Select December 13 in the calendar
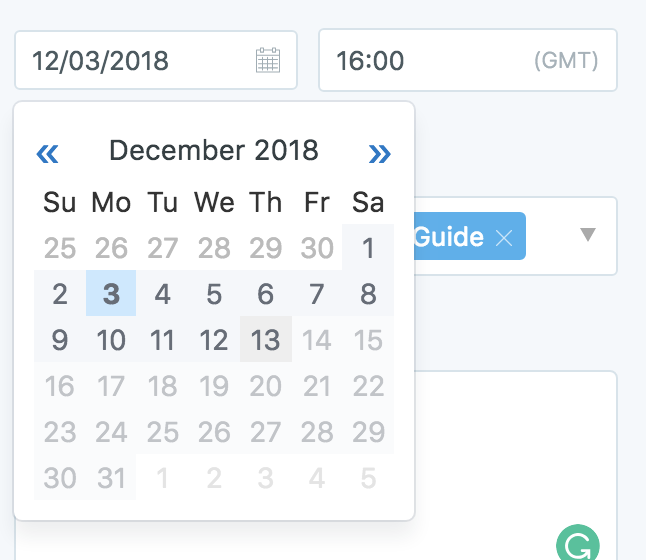Screen dimensions: 646x560 265,340
